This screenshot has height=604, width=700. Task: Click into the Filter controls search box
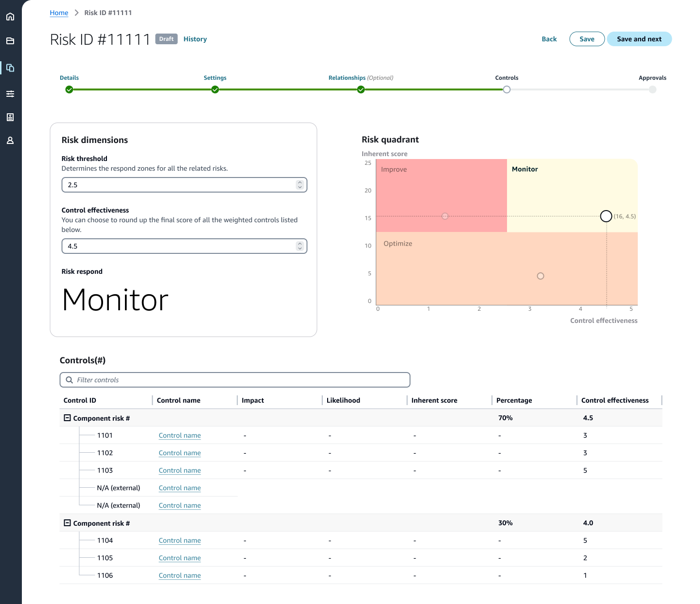click(x=235, y=380)
